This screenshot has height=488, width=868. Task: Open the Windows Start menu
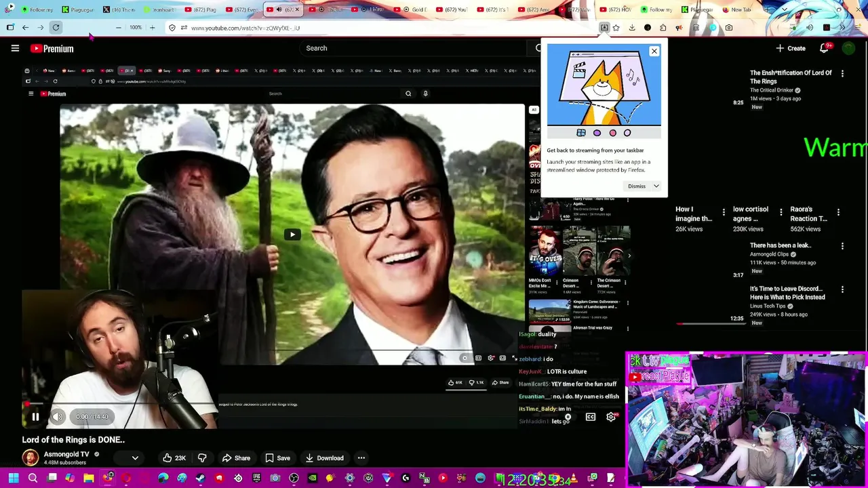13,479
